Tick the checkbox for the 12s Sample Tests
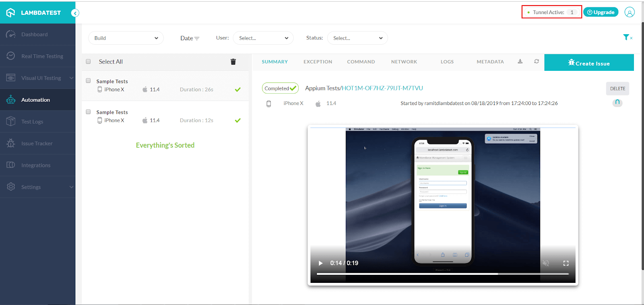 point(88,111)
